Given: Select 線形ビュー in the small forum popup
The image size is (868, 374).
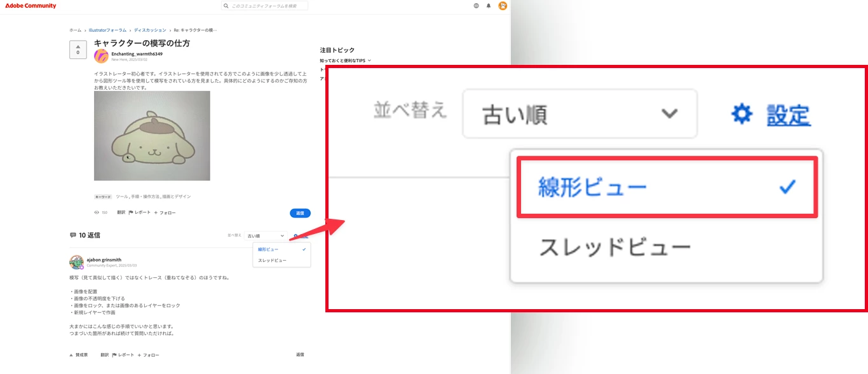Looking at the screenshot, I should point(281,249).
